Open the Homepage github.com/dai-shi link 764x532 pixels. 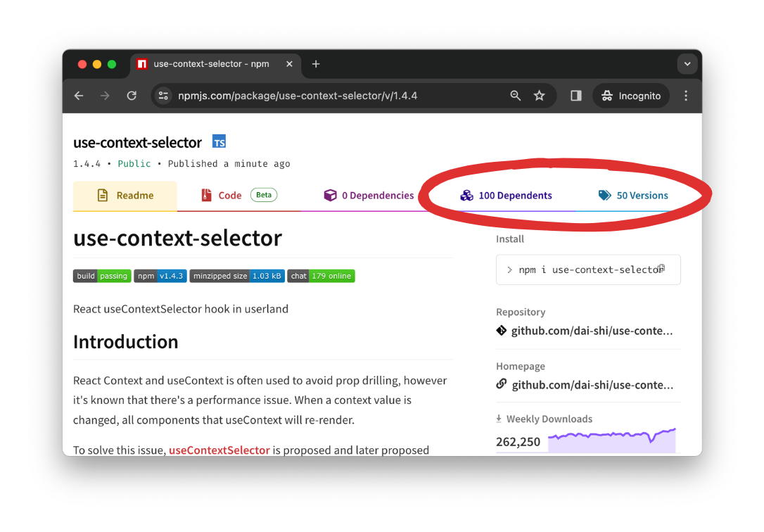pyautogui.click(x=592, y=385)
